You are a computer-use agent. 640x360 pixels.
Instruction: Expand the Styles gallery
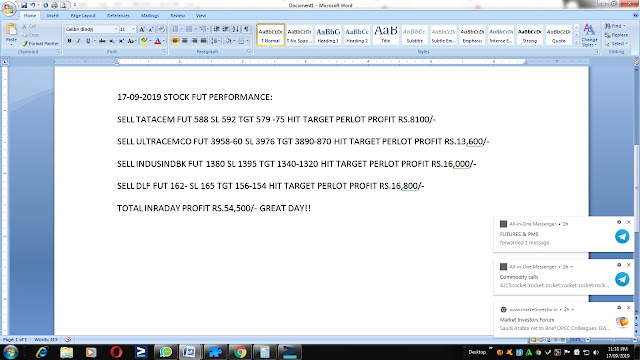tap(576, 42)
